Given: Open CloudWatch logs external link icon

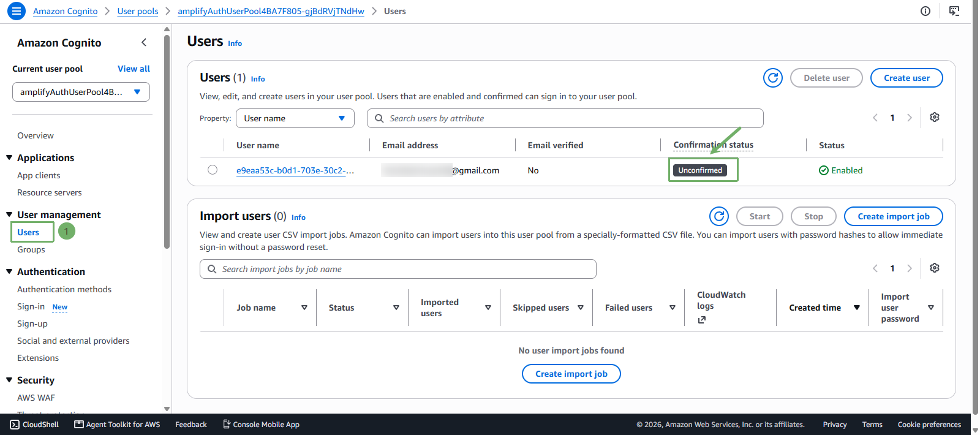Looking at the screenshot, I should [x=702, y=319].
